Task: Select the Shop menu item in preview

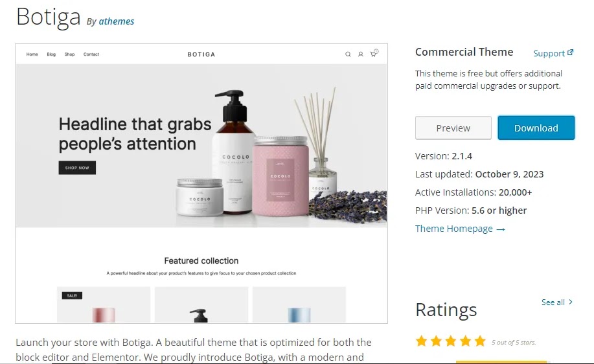Action: (69, 54)
